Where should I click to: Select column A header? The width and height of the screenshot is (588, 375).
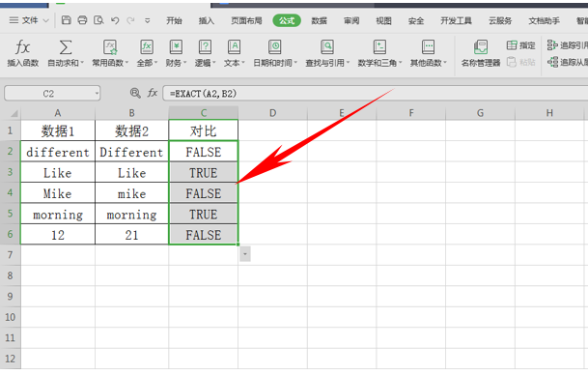(57, 113)
